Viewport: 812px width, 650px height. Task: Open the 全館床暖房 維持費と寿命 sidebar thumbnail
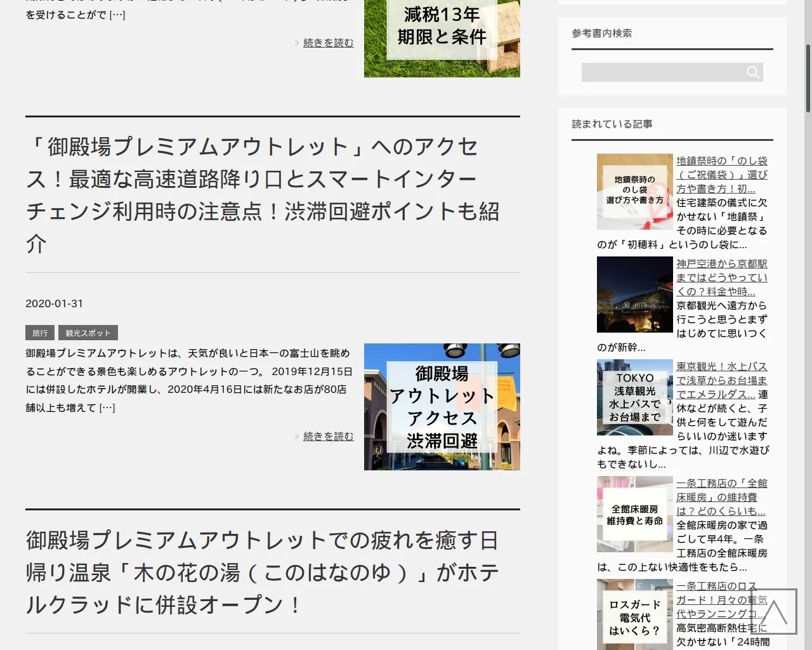point(635,514)
